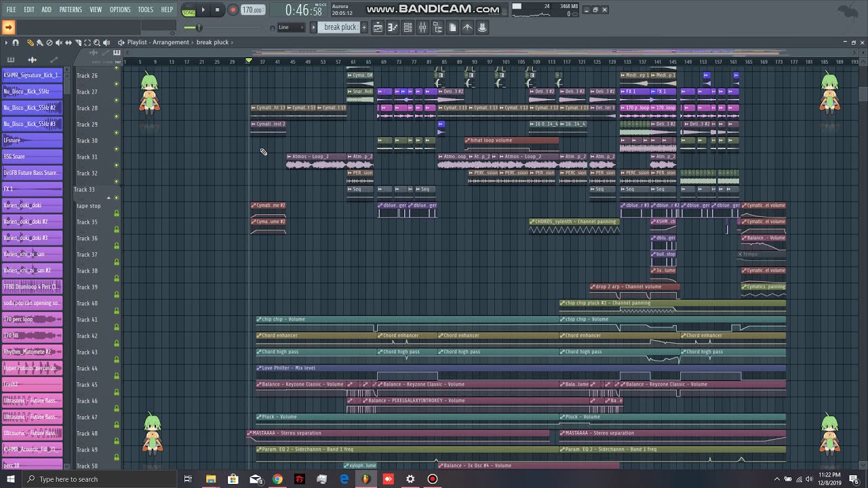Stop playback with the Stop button
The width and height of the screenshot is (868, 488).
217,9
